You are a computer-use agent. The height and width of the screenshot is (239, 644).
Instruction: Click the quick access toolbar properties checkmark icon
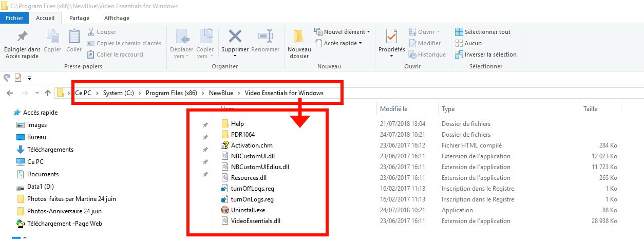point(18,78)
